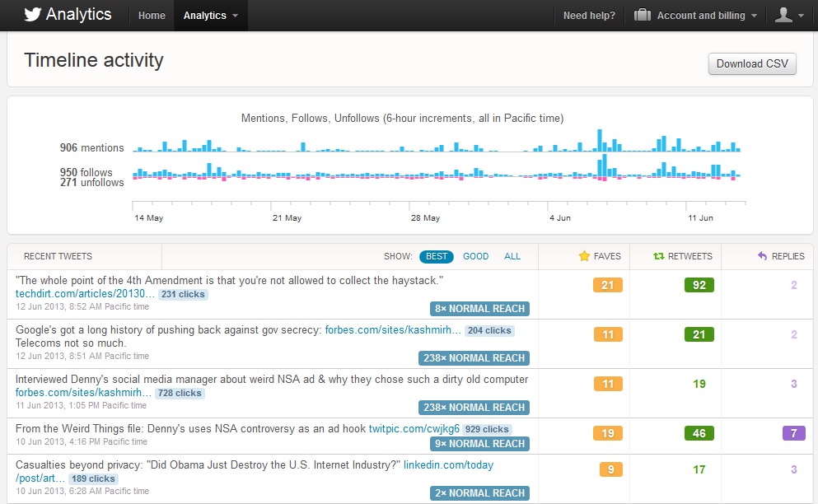Image resolution: width=818 pixels, height=504 pixels.
Task: Click the 9× NORMAL REACH label
Action: 480,444
